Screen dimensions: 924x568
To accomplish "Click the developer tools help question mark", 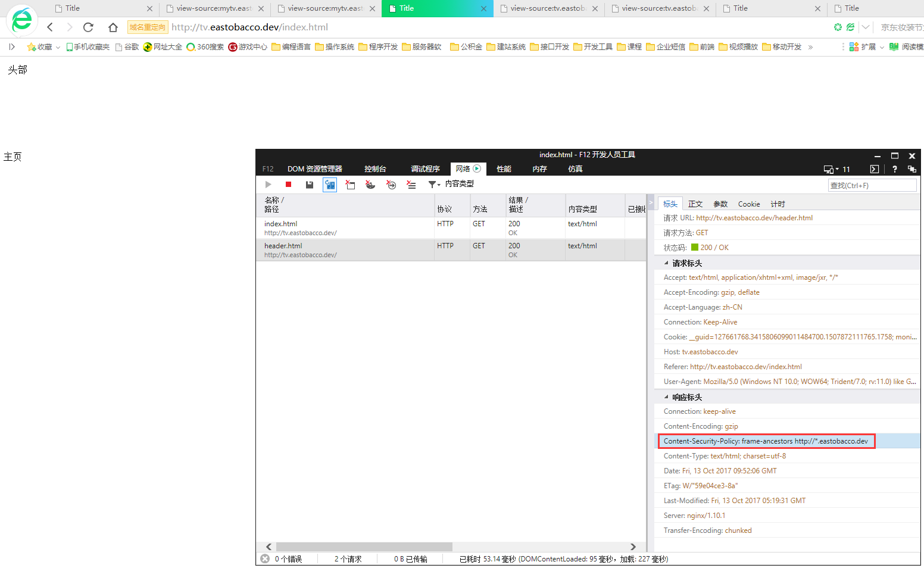I will (x=894, y=169).
